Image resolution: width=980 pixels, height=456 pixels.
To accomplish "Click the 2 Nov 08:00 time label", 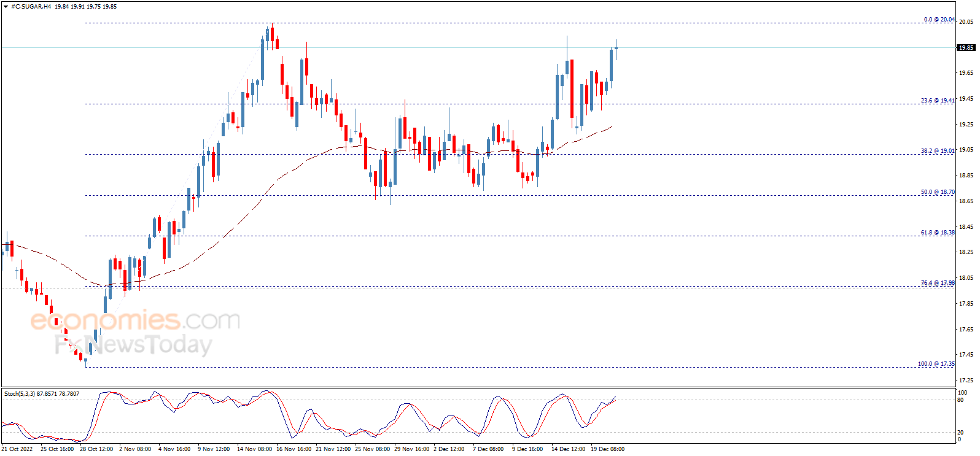I will pyautogui.click(x=135, y=449).
